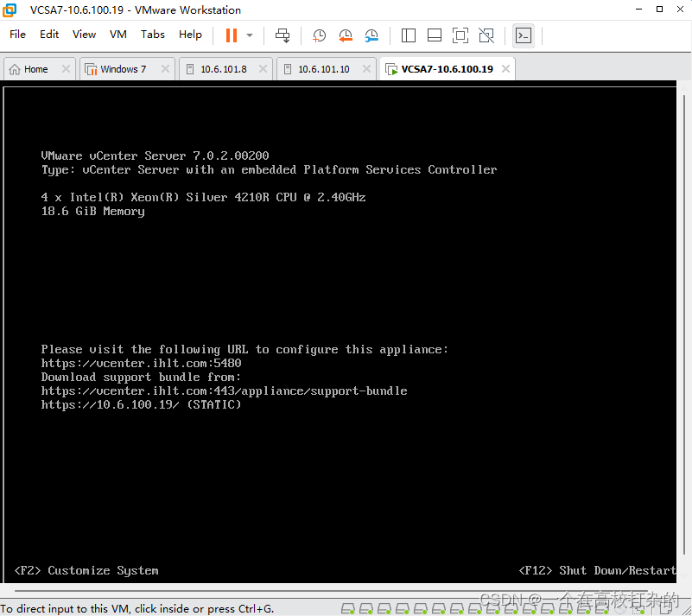
Task: Click the embedded Platform Services Controller type line
Action: 270,170
